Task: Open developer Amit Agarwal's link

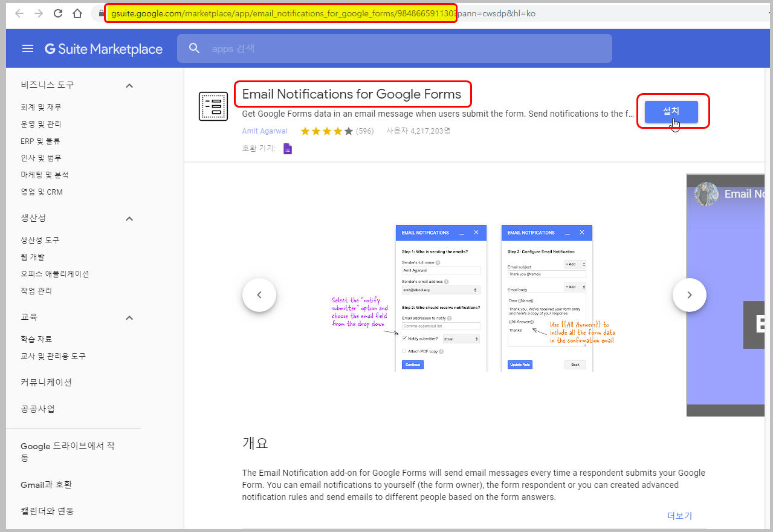Action: click(x=265, y=131)
